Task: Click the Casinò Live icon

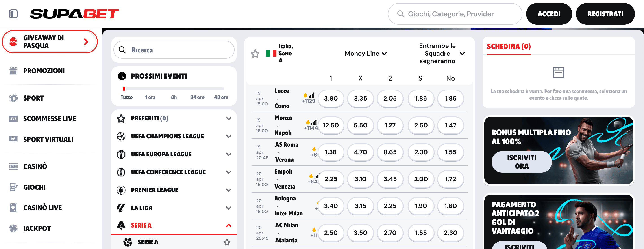Action: (x=13, y=208)
